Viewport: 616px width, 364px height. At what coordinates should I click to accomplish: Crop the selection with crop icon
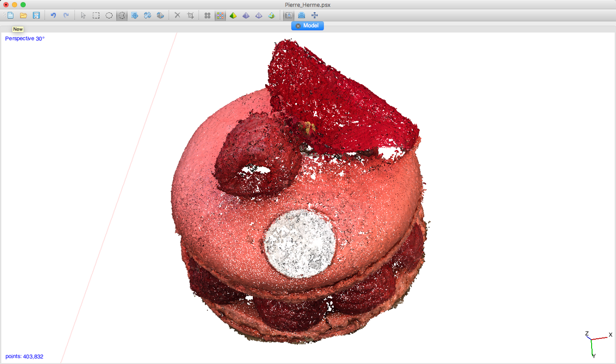click(x=190, y=16)
